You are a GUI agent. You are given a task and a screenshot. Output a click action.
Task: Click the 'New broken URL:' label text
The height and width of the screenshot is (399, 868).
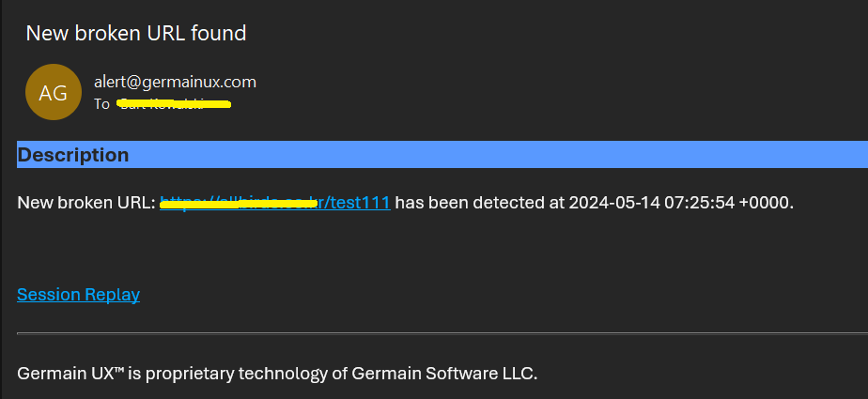click(x=85, y=203)
